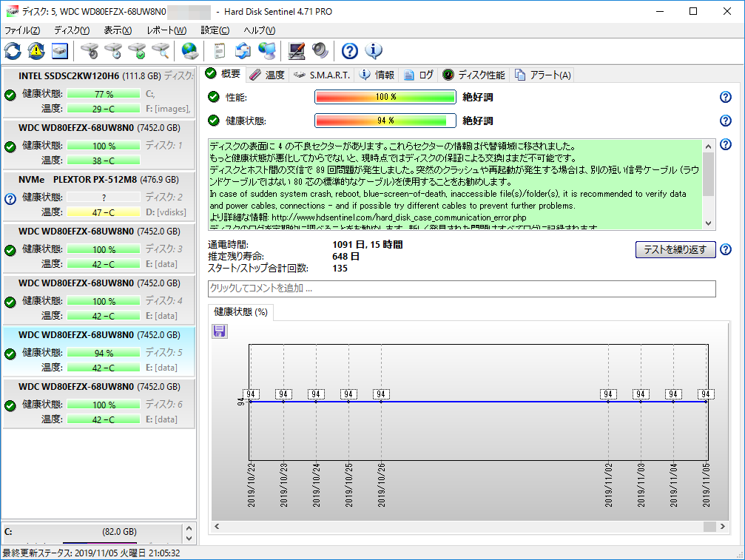Open the notepad report toolbar icon
Screen dimensions: 745x560
219,51
